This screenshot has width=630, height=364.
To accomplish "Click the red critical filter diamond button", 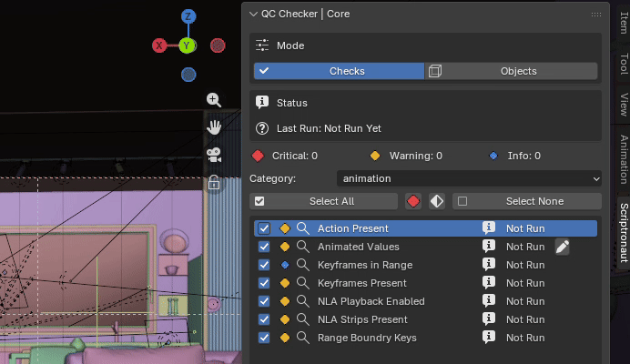I will (x=413, y=201).
